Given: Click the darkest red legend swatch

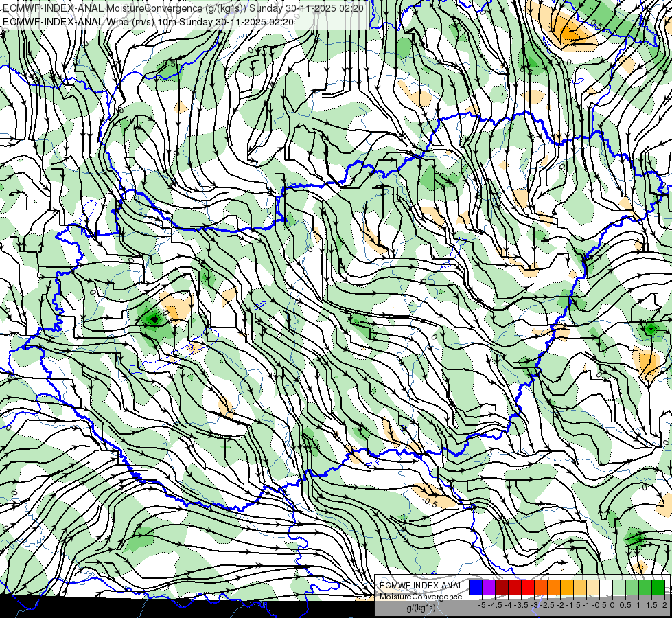Looking at the screenshot, I should (502, 587).
